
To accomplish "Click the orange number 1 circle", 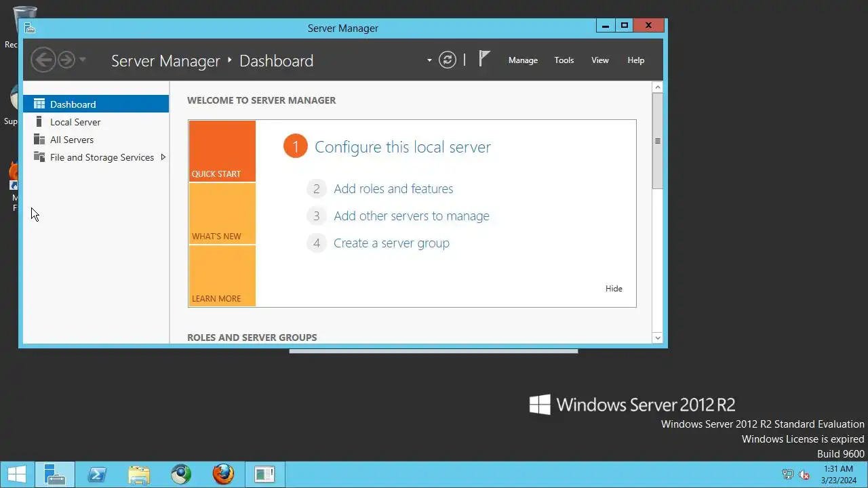I will (296, 146).
